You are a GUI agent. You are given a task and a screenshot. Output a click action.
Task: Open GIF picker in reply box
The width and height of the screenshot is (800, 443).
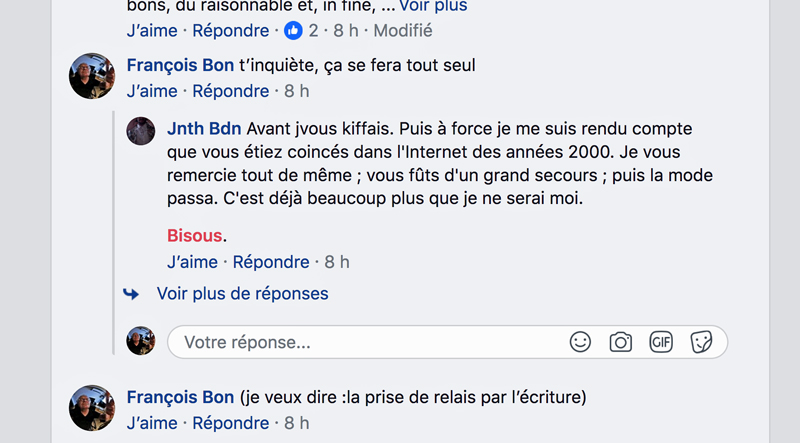[661, 342]
